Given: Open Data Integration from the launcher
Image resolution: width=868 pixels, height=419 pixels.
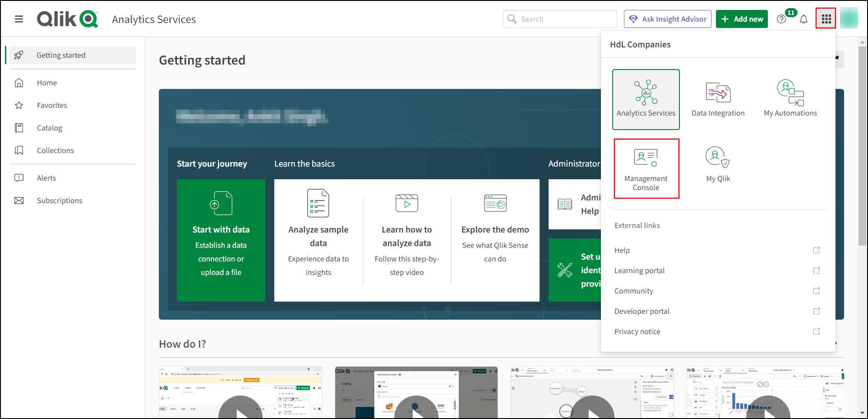Looking at the screenshot, I should [718, 98].
